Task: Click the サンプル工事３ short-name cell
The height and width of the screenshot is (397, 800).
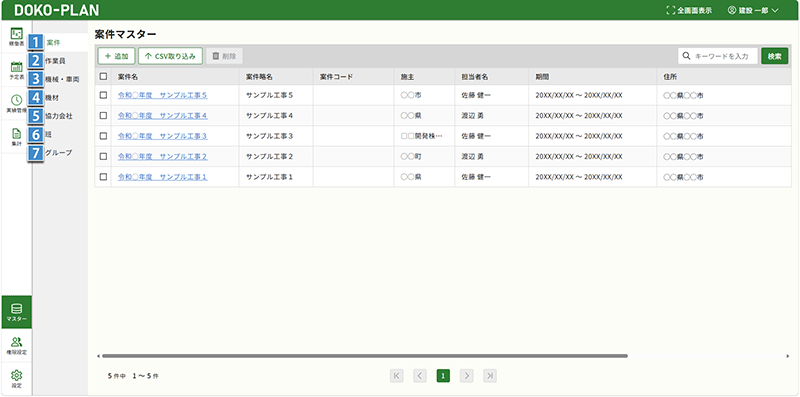Action: pyautogui.click(x=269, y=136)
